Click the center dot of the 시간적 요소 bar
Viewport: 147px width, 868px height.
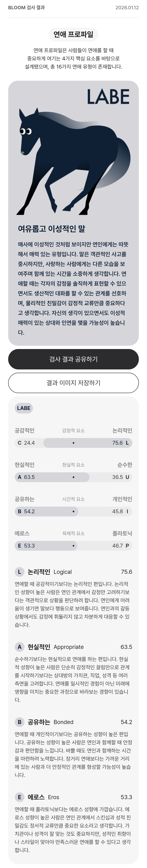coord(73,511)
